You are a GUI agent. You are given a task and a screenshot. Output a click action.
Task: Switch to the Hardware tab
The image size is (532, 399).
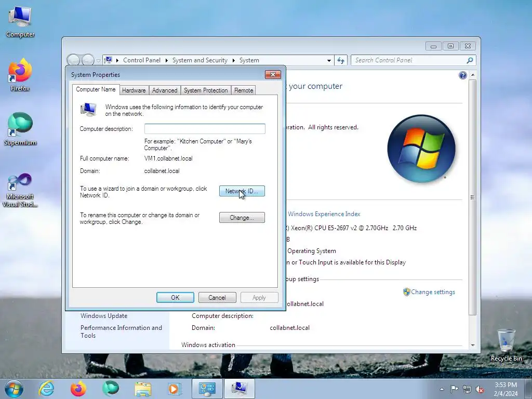click(134, 90)
